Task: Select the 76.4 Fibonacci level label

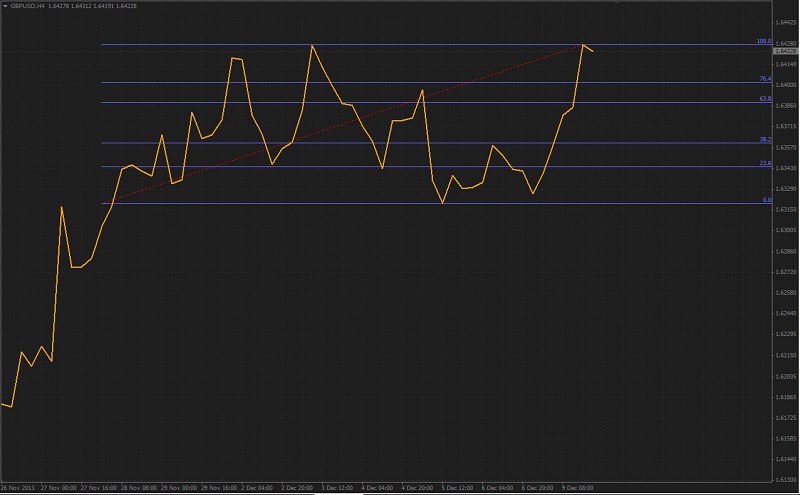Action: click(x=765, y=78)
